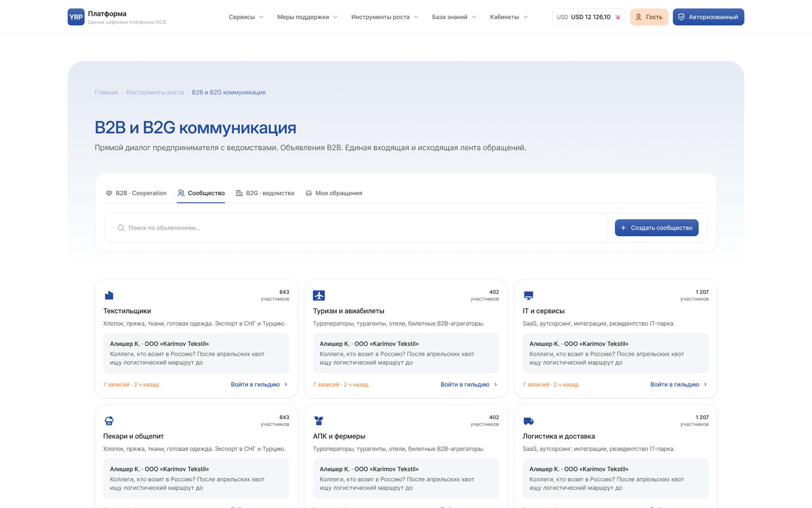This screenshot has height=508, width=812.
Task: Click into Поиск по объявлениям search field
Action: 355,228
